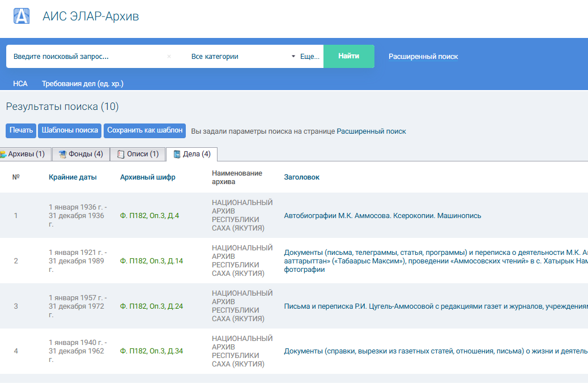Open Шаблоны поиска

pos(70,130)
